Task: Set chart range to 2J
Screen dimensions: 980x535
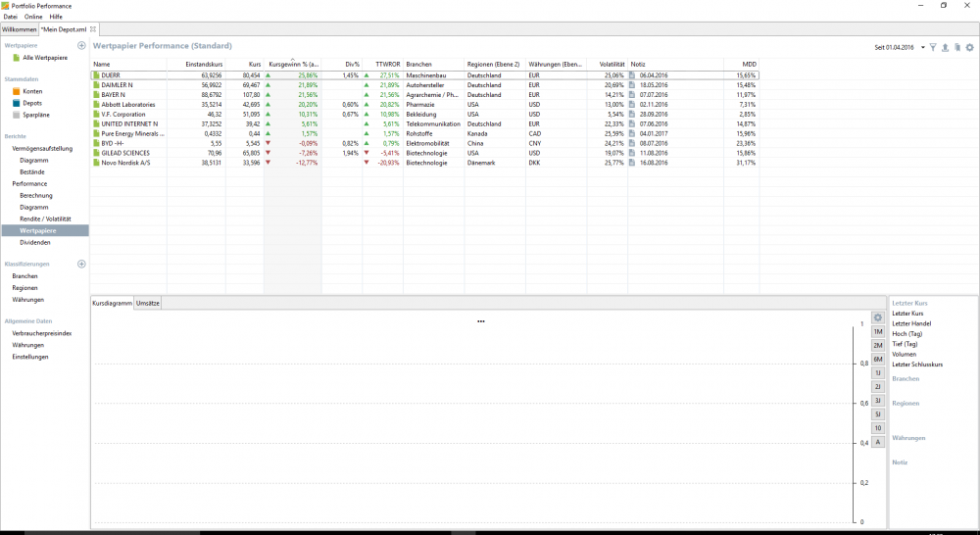Action: pos(877,387)
